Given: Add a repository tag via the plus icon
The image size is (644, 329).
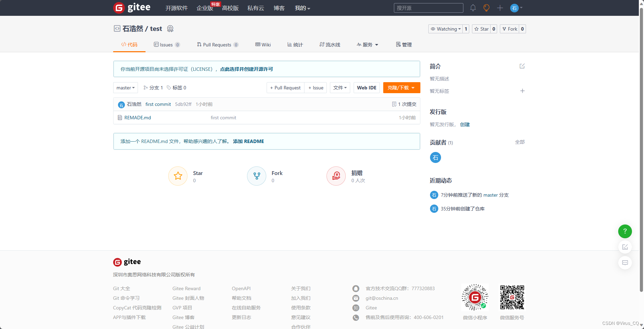Looking at the screenshot, I should click(522, 91).
